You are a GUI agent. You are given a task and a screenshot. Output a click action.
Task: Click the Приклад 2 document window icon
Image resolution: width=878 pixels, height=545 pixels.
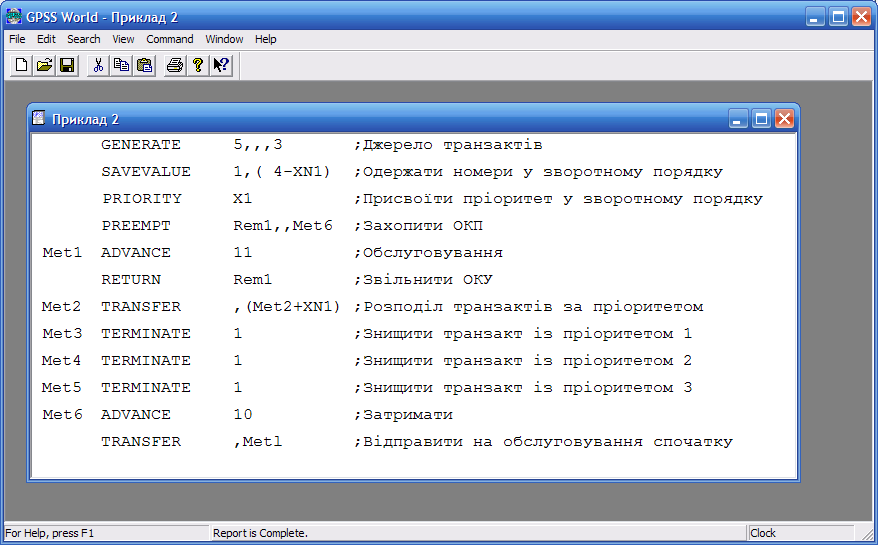(38, 118)
